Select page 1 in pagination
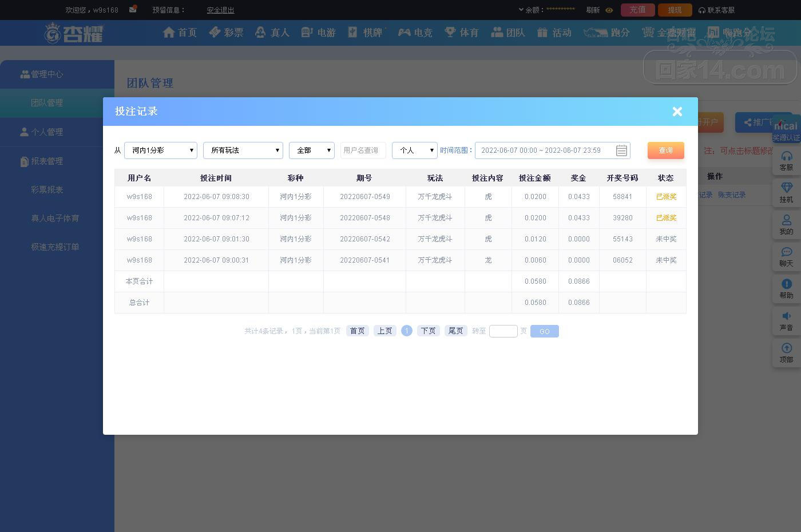 coord(407,331)
